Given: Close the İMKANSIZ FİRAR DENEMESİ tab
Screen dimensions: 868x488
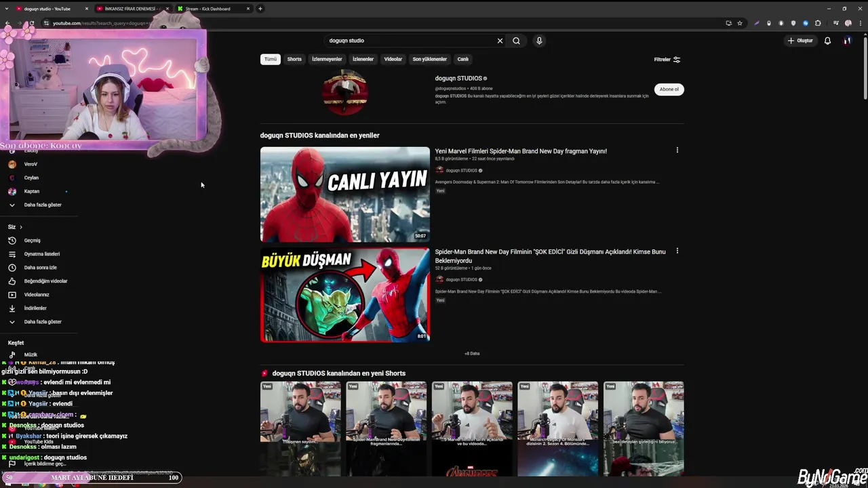Looking at the screenshot, I should coord(167,9).
